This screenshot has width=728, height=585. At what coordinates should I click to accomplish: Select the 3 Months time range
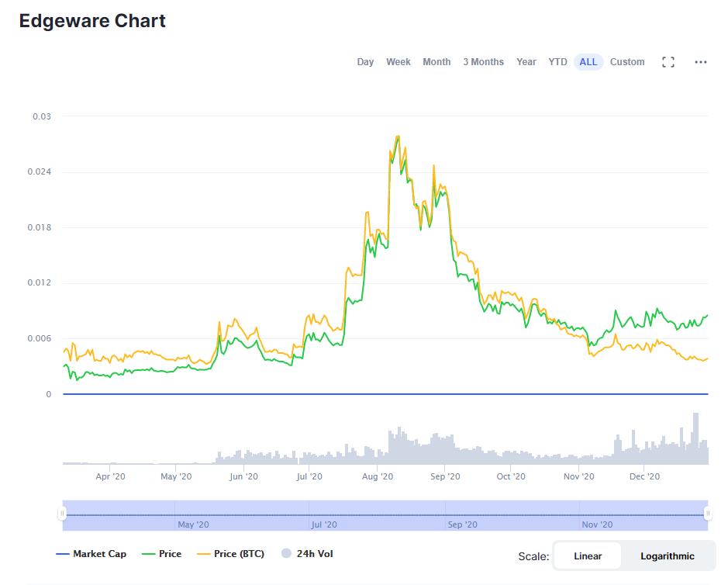click(x=483, y=62)
